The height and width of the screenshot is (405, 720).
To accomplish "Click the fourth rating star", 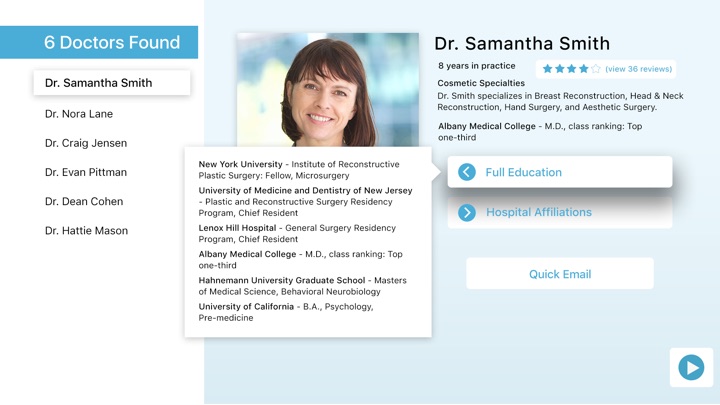I will click(x=584, y=69).
